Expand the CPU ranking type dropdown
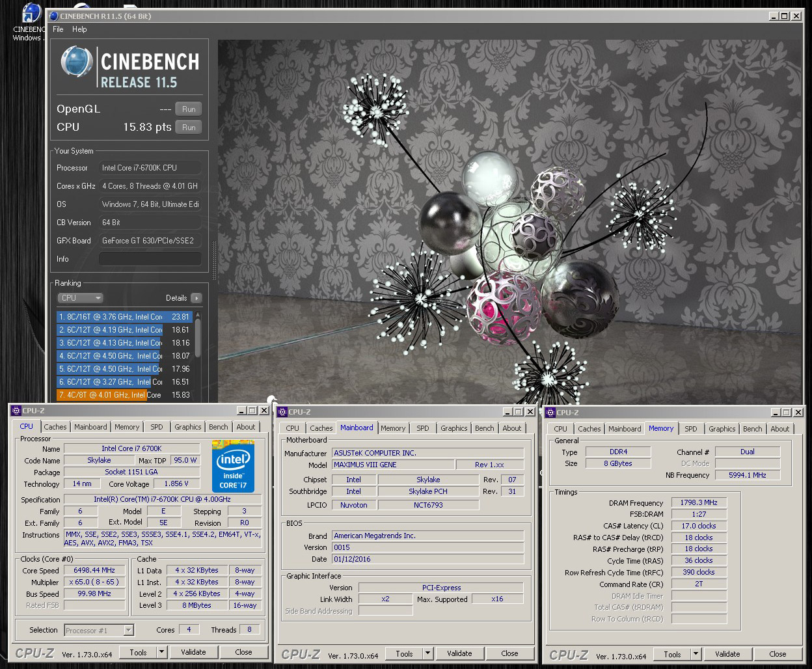The image size is (812, 669). [81, 298]
